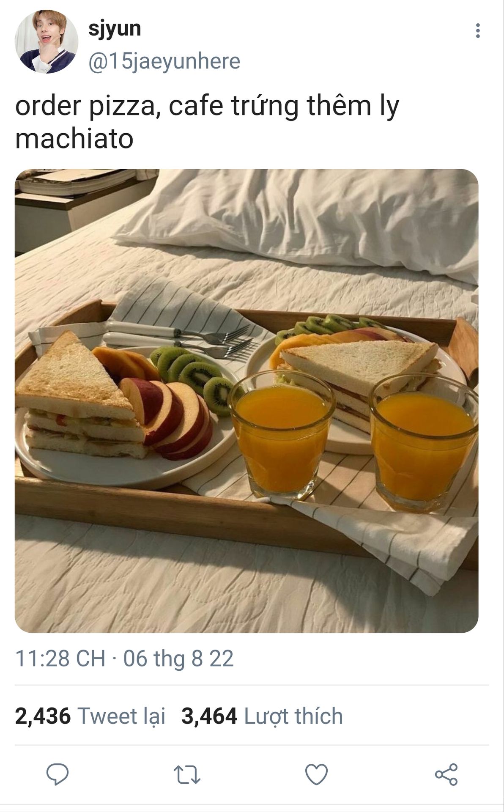
Task: Click the 11:28 CH timestamp
Action: click(x=60, y=658)
